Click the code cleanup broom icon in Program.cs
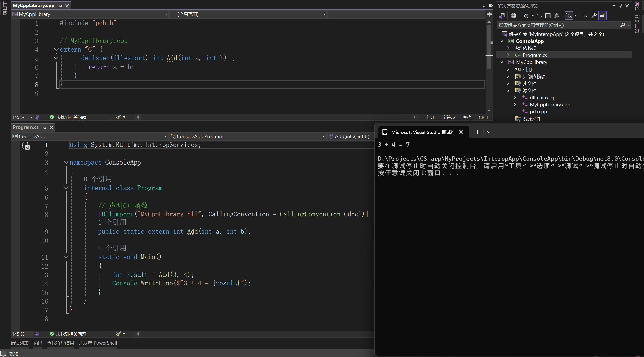This screenshot has height=357, width=644. [118, 334]
